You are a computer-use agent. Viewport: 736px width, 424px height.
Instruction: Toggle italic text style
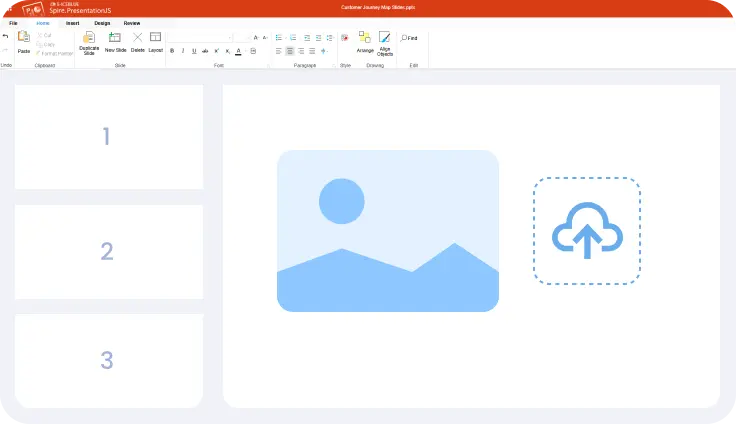[x=182, y=50]
